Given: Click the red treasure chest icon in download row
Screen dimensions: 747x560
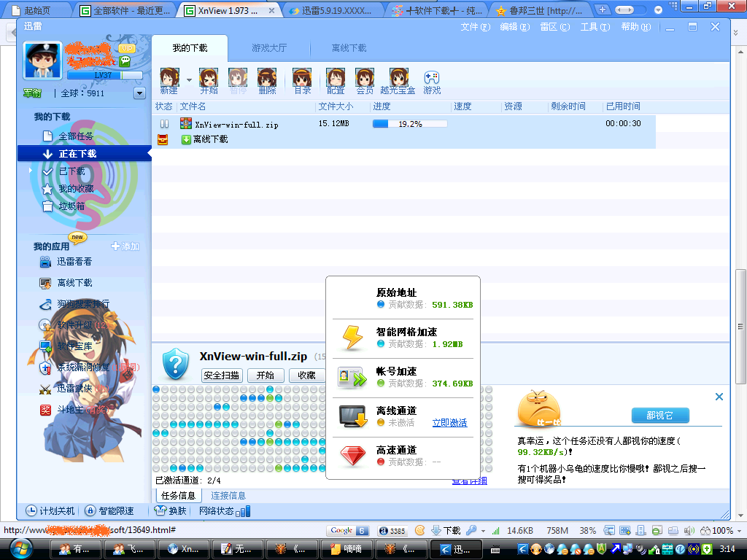Looking at the screenshot, I should [163, 139].
